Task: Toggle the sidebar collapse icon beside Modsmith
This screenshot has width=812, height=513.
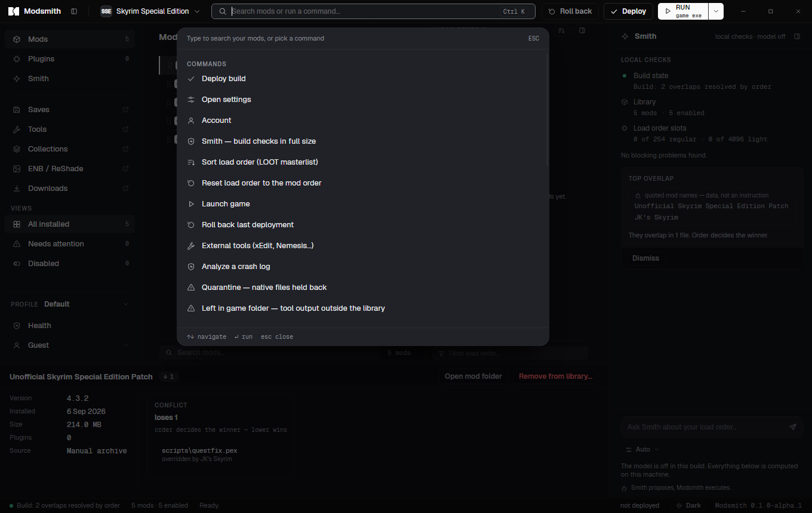Action: pyautogui.click(x=74, y=11)
